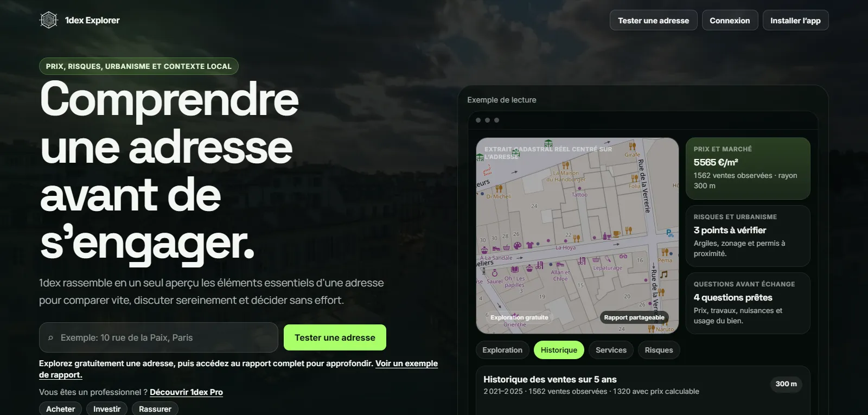
Task: Click the music note icon on the map
Action: coord(663,274)
